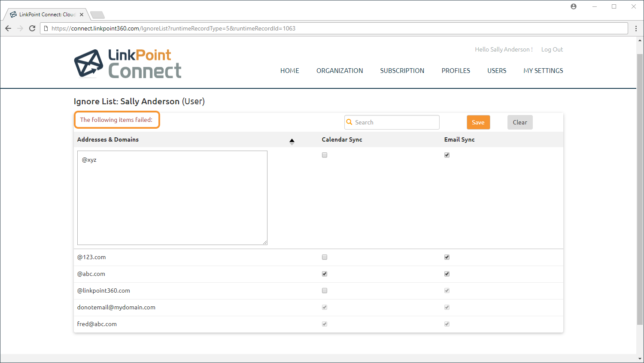Open a new browser tab
Viewport: 644px width, 363px height.
point(97,15)
